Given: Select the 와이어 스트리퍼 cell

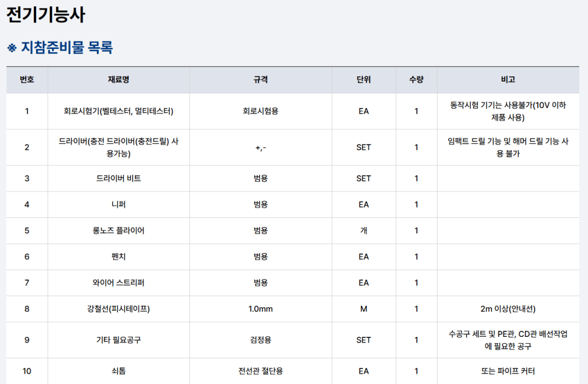Looking at the screenshot, I should click(x=118, y=283).
